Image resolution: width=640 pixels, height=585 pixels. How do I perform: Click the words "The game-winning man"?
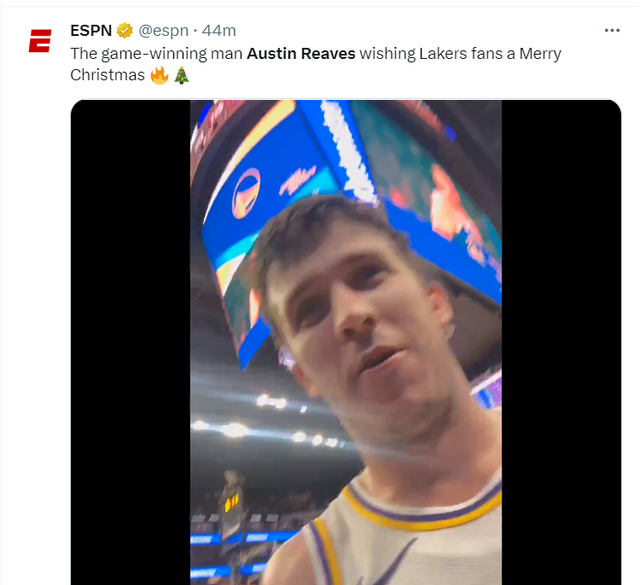pyautogui.click(x=156, y=53)
